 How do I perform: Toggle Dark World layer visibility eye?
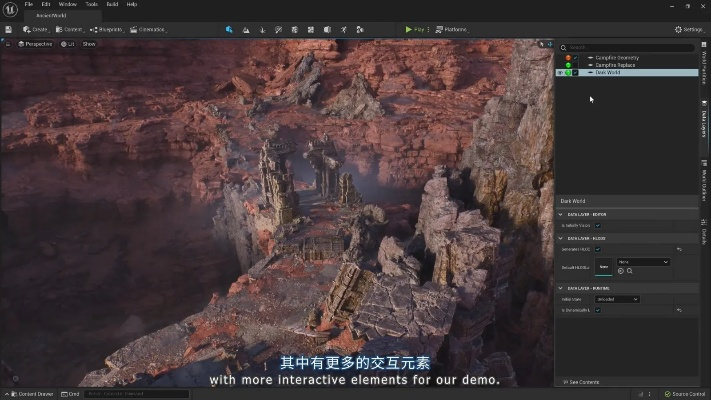pos(560,73)
